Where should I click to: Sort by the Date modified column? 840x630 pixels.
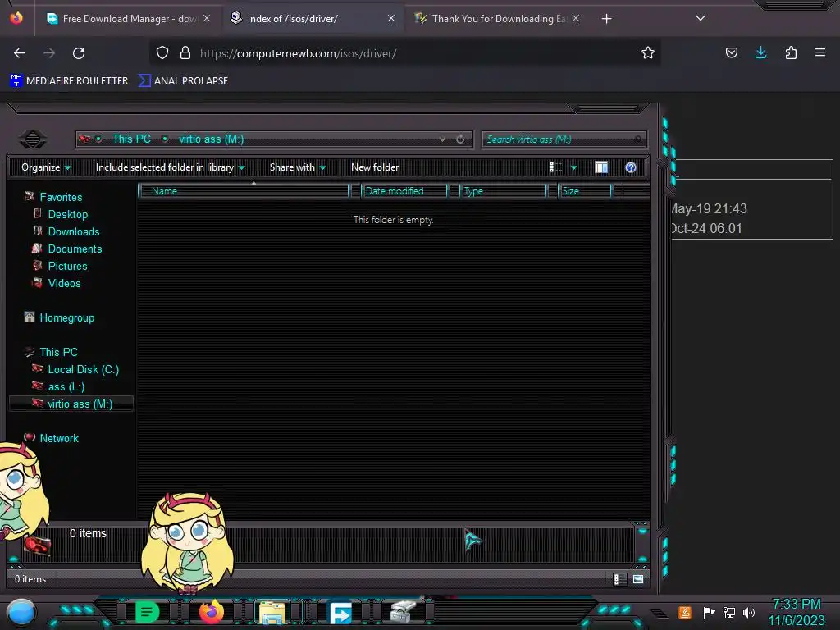(x=404, y=191)
